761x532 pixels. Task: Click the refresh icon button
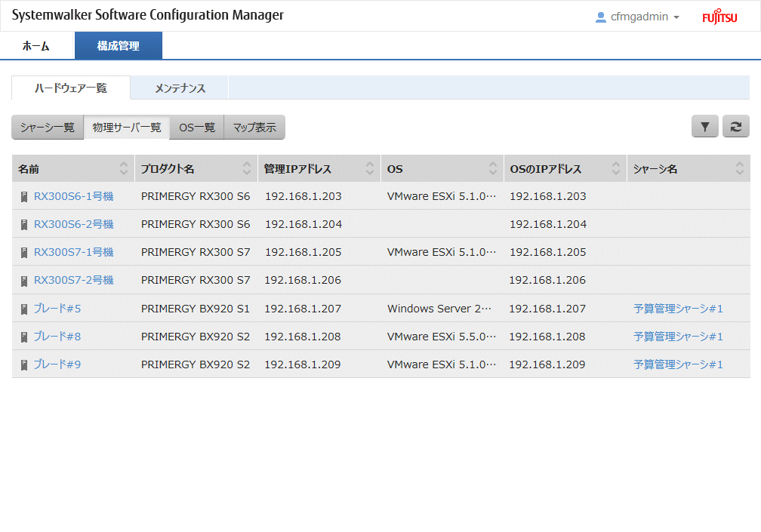pos(736,127)
